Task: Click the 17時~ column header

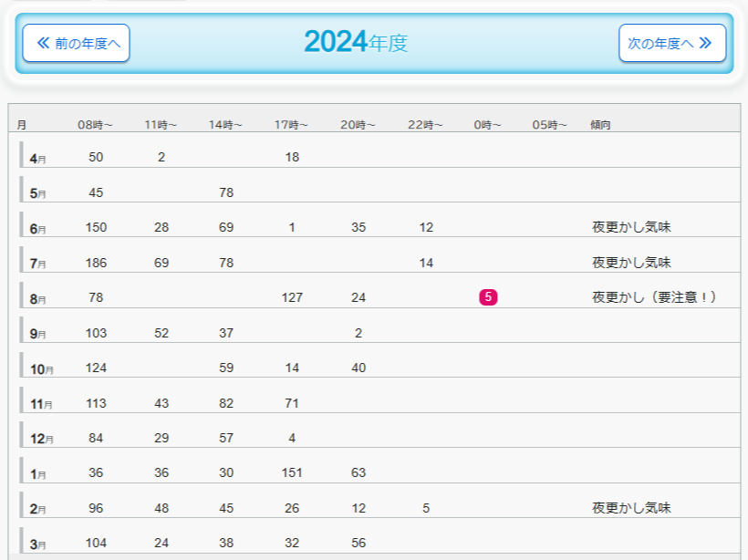Action: click(292, 125)
